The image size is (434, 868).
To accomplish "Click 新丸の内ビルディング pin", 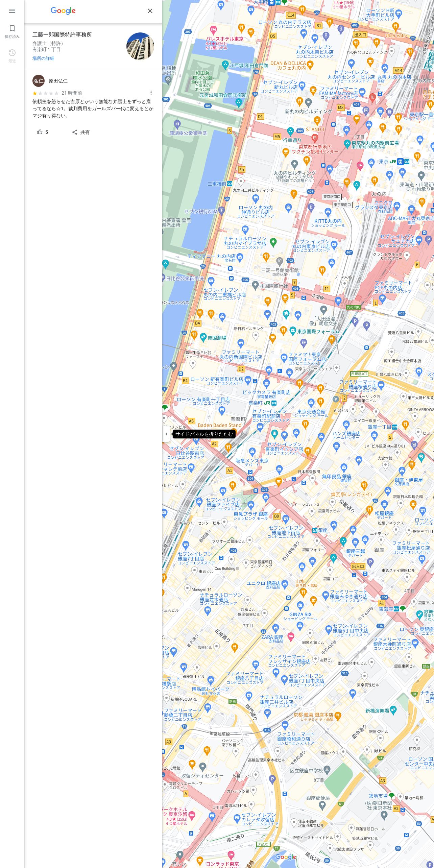I will click(308, 102).
